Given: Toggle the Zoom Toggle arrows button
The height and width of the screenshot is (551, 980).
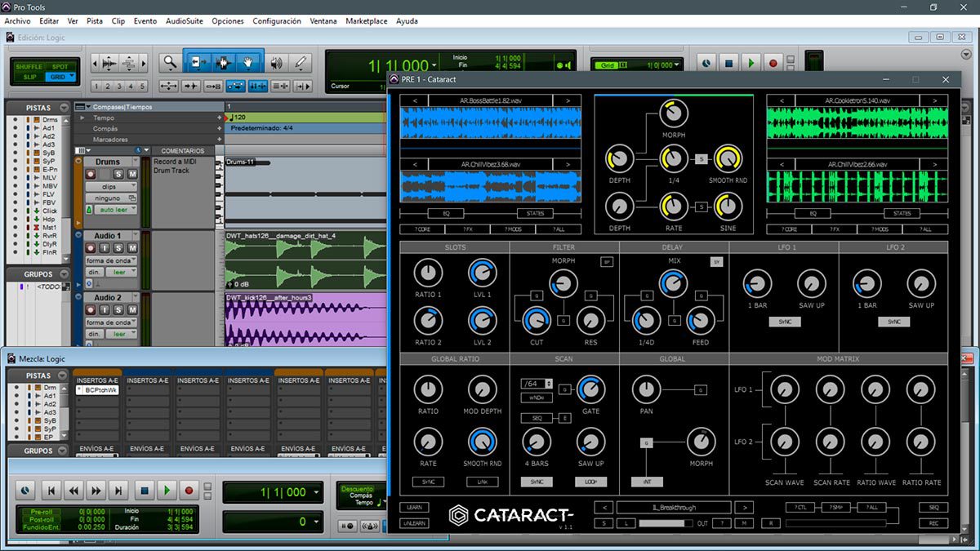Looking at the screenshot, I should pos(169,86).
